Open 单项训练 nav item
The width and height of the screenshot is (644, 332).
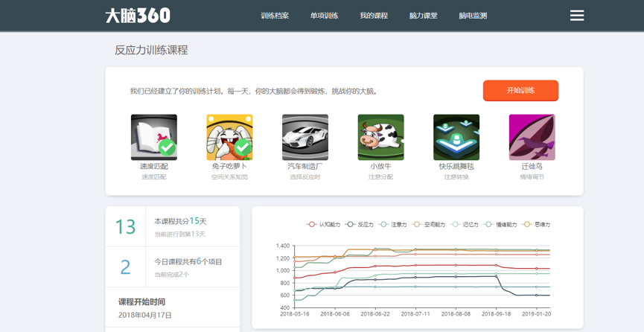[x=324, y=16]
